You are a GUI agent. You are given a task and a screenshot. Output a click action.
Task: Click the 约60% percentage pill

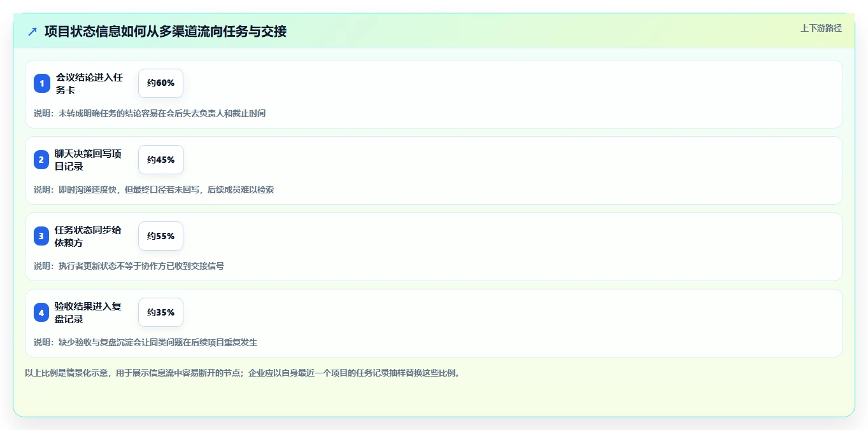pyautogui.click(x=160, y=83)
